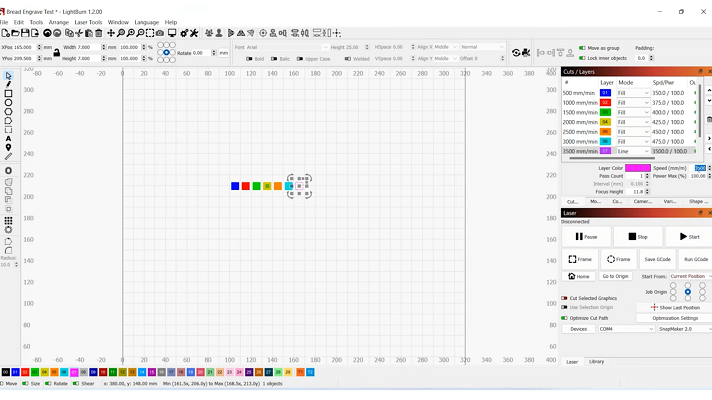Open the SnapMaker 2.0 device dropdown
Viewport: 712px width, 400px height.
pos(685,329)
